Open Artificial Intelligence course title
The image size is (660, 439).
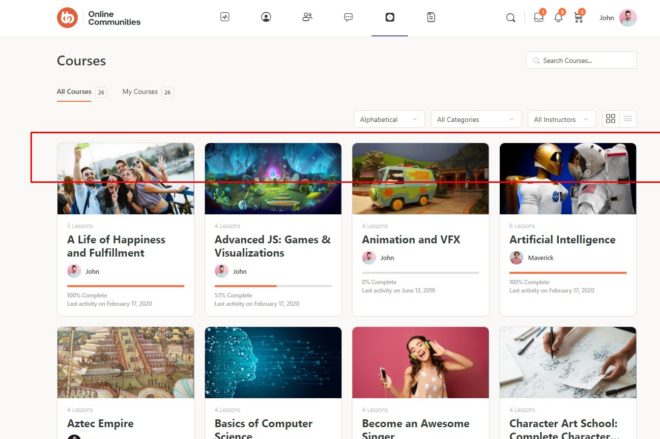click(x=562, y=239)
